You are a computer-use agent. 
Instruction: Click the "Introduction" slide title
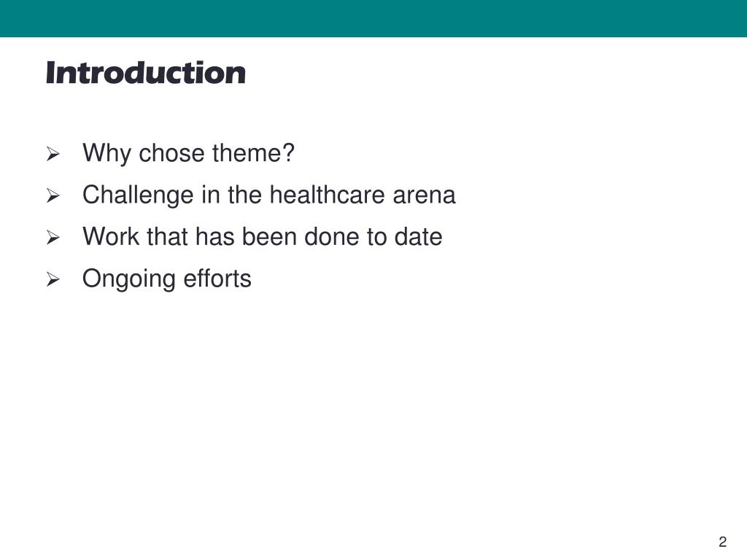(x=146, y=73)
